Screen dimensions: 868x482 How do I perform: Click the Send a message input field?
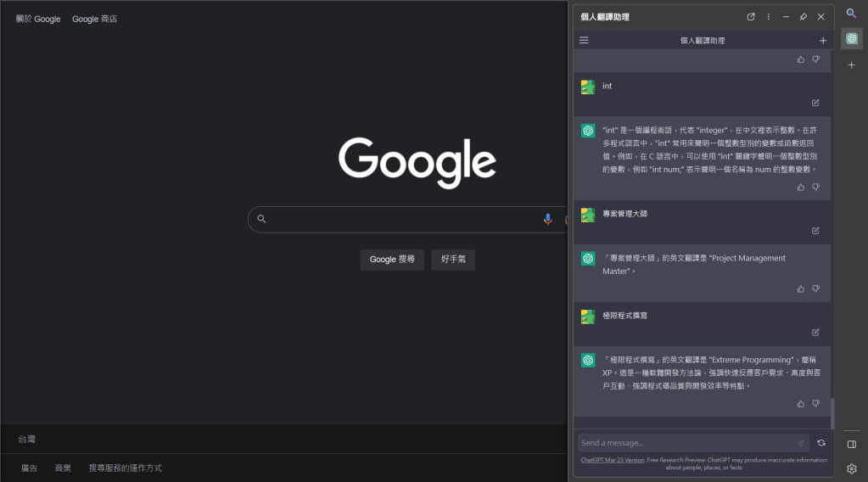pyautogui.click(x=686, y=443)
